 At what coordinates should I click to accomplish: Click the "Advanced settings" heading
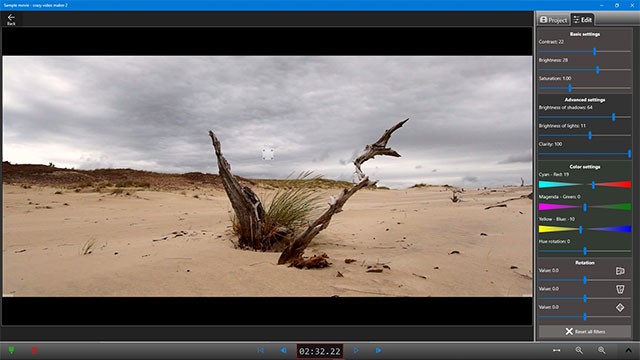click(x=585, y=100)
